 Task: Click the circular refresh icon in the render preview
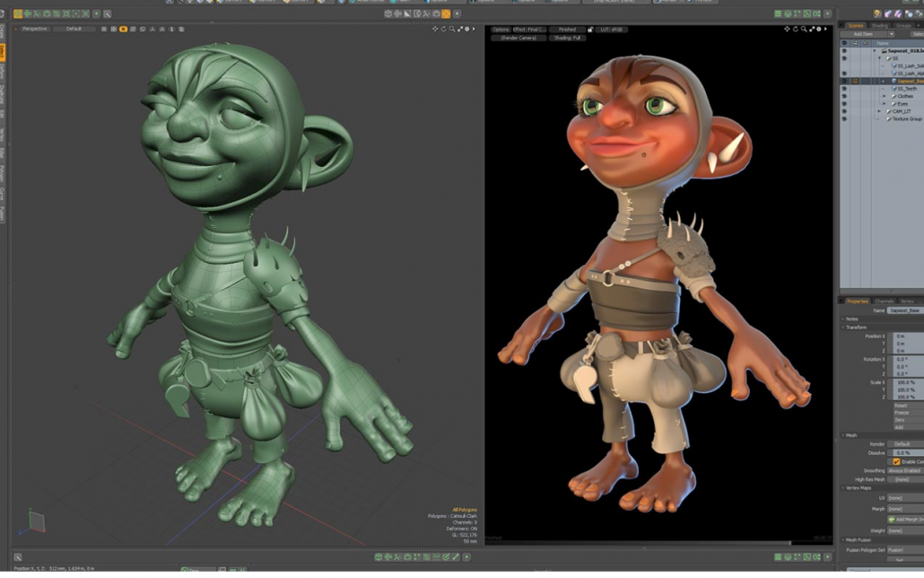796,29
